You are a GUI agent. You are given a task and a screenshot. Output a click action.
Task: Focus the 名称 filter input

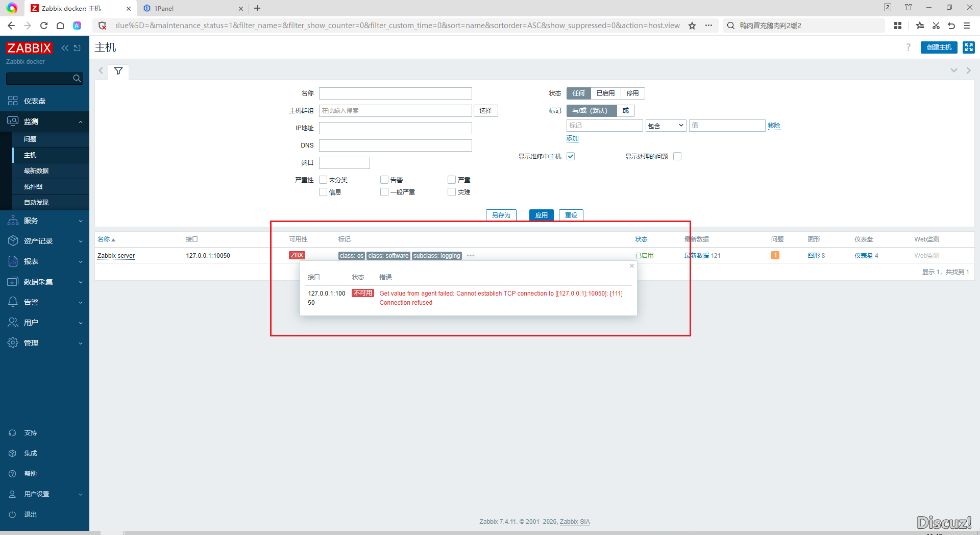coord(396,93)
